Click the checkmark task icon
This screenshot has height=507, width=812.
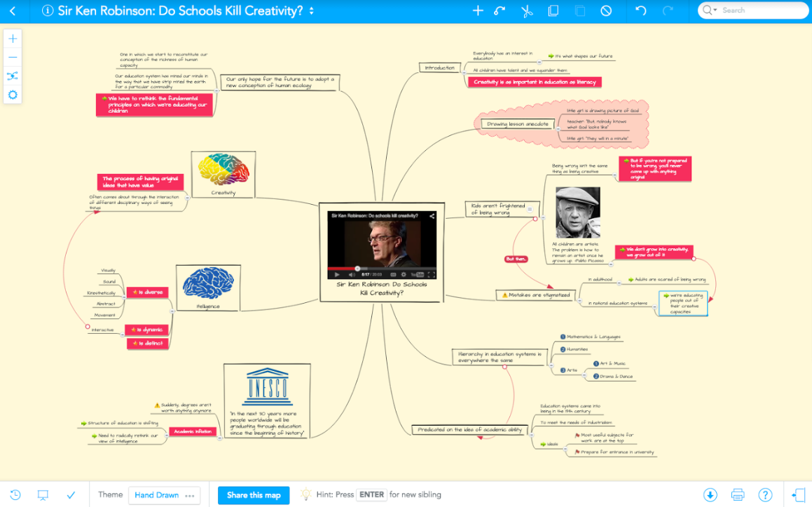(71, 495)
